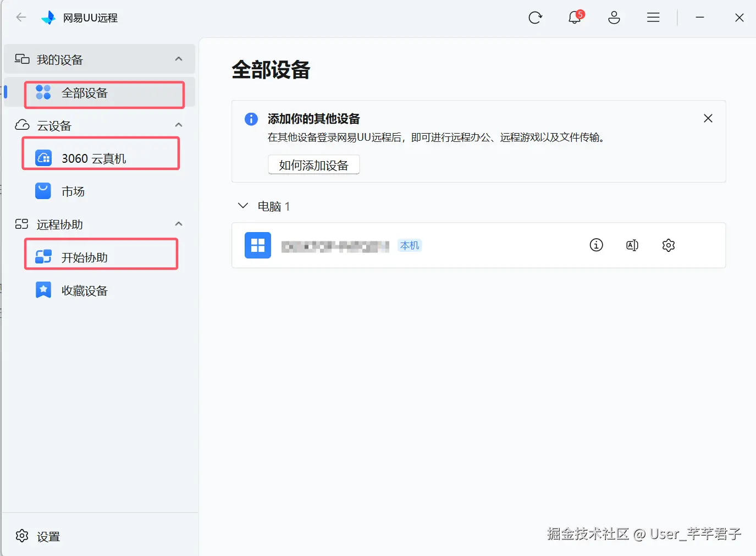Open 设置 at the sidebar bottom

[x=100, y=536]
